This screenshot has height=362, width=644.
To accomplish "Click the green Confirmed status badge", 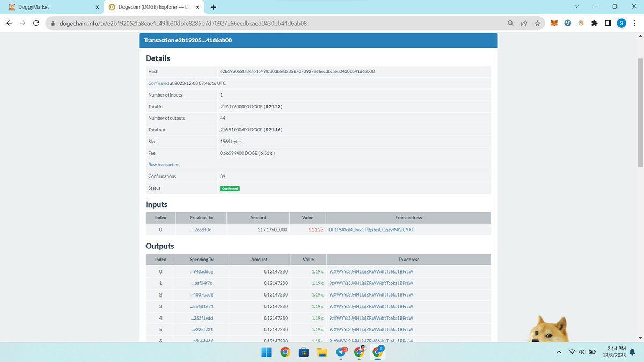I will click(230, 188).
